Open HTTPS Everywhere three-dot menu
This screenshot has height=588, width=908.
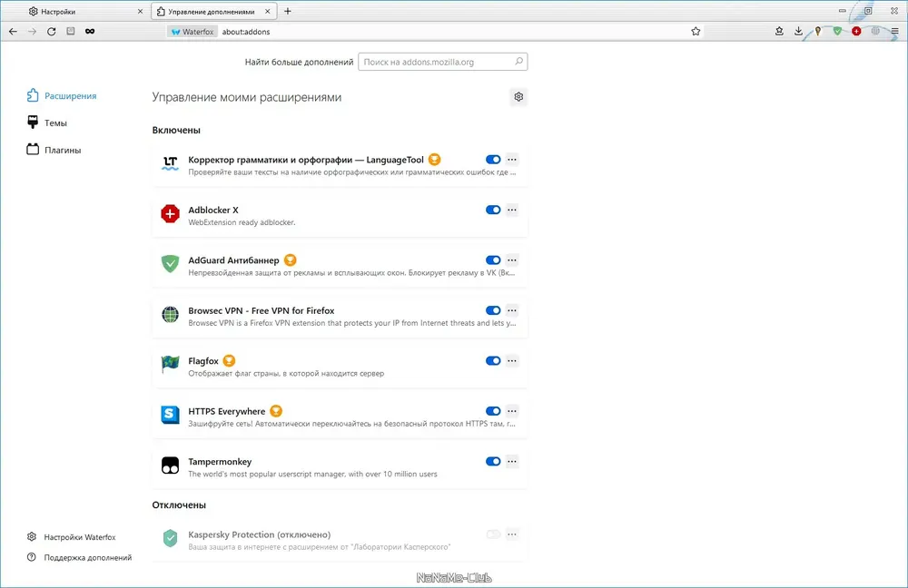(x=512, y=411)
